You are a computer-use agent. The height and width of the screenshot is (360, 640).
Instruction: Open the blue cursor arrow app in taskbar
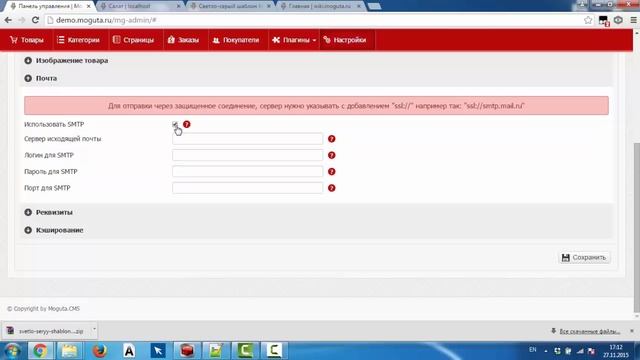pyautogui.click(x=158, y=351)
